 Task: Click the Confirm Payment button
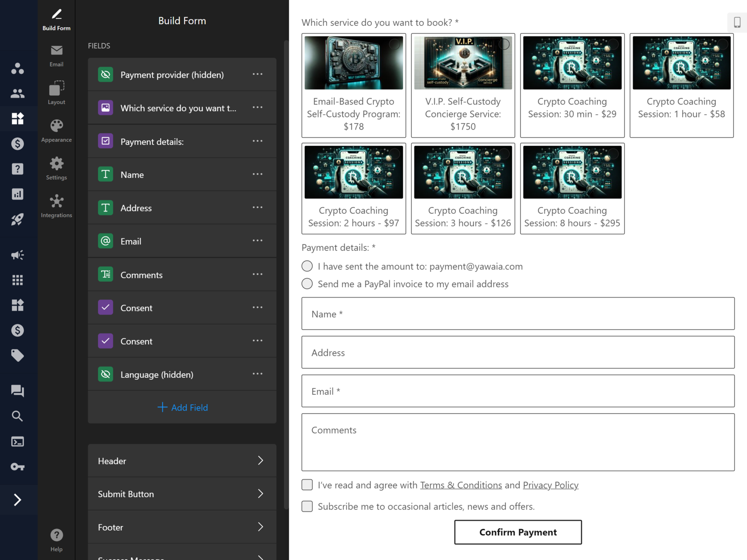point(517,532)
